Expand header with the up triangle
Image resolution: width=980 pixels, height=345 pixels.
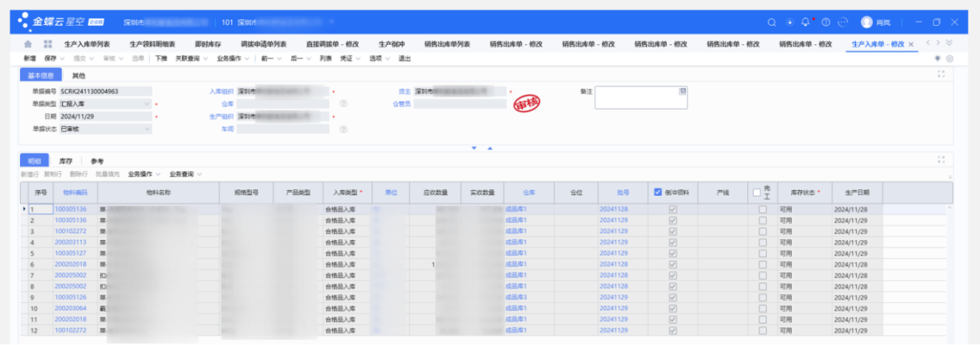(x=490, y=148)
